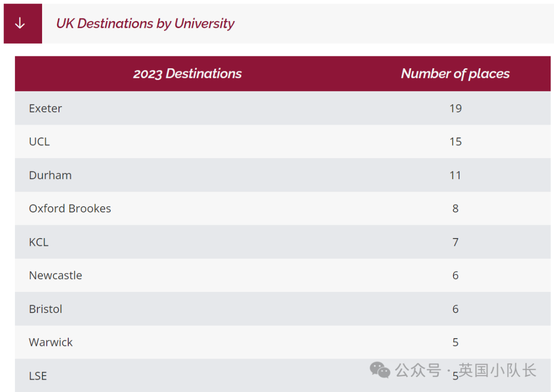The height and width of the screenshot is (392, 554).
Task: Click KCL's place count of 7
Action: coord(456,242)
